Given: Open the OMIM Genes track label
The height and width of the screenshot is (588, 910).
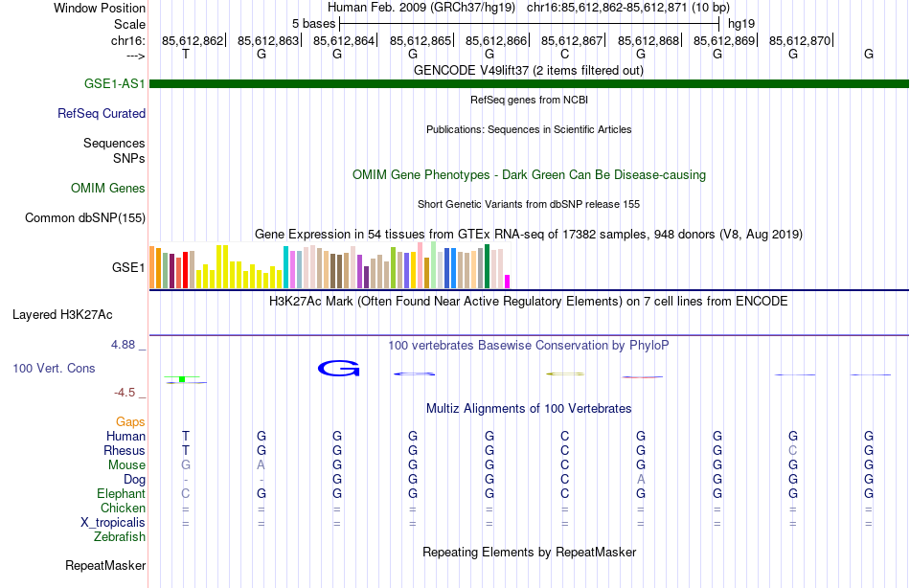Looking at the screenshot, I should click(108, 188).
